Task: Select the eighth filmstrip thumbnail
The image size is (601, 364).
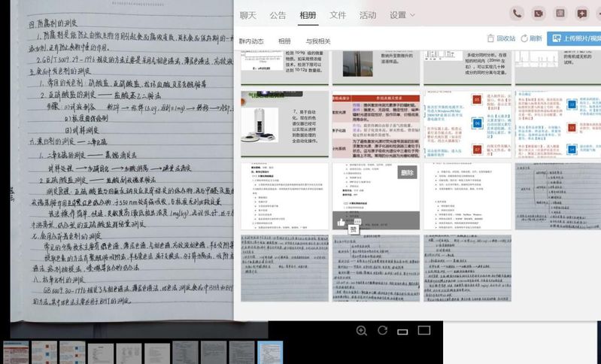Action: point(214,353)
